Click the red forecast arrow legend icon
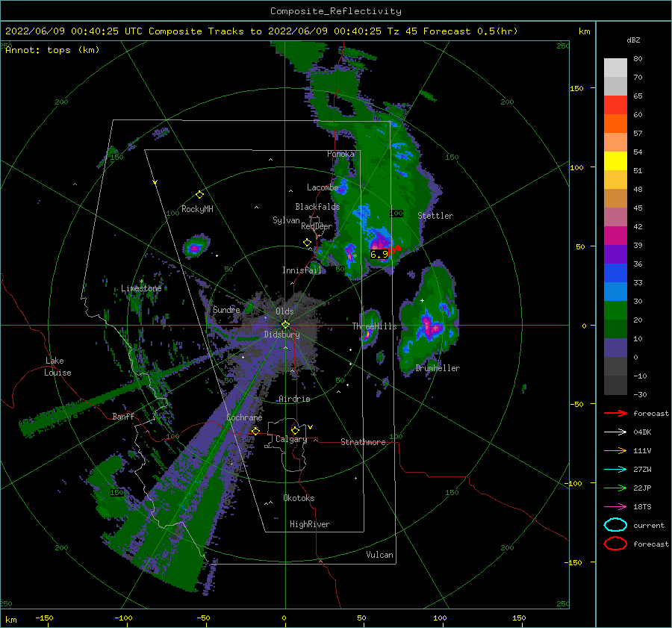This screenshot has width=672, height=628. pyautogui.click(x=615, y=413)
